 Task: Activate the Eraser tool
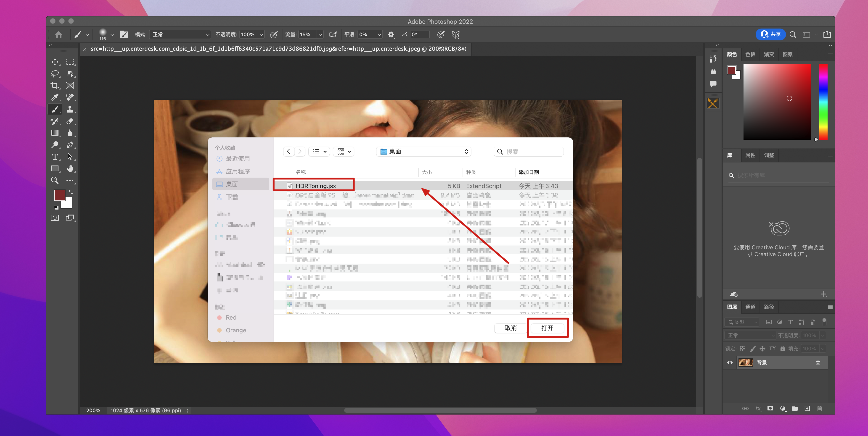[x=70, y=121]
